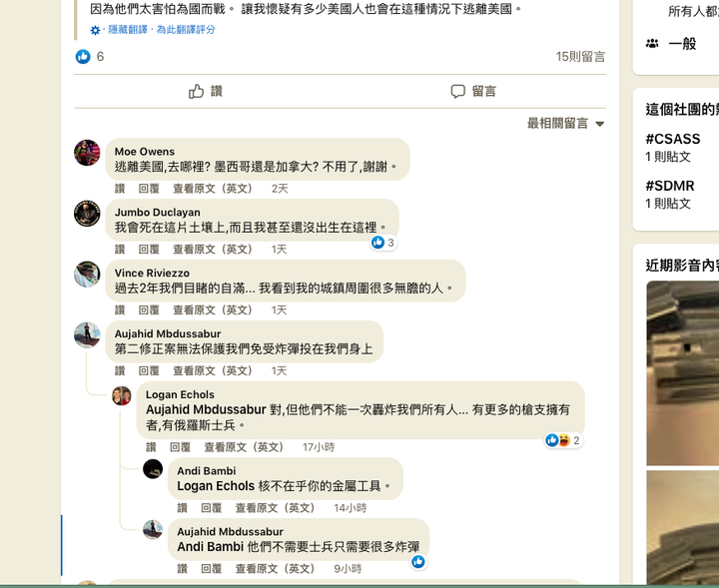
Task: Click the translation settings gear icon
Action: tap(95, 30)
